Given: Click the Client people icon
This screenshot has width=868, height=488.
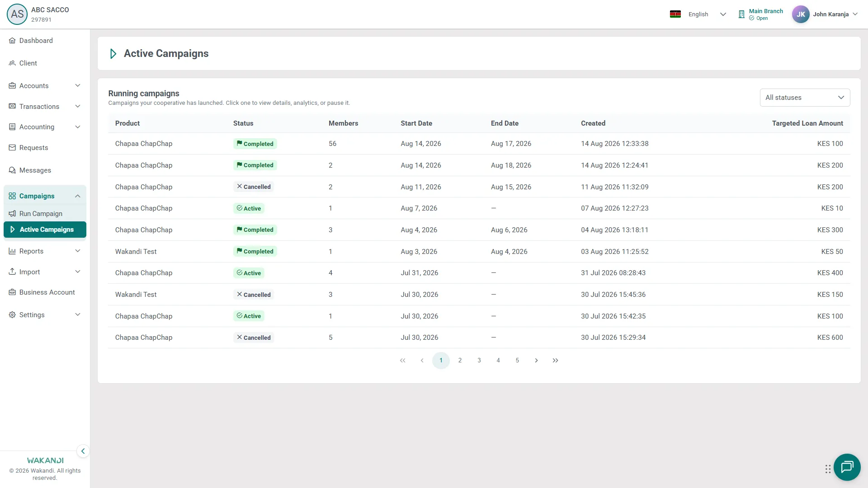Looking at the screenshot, I should 12,63.
